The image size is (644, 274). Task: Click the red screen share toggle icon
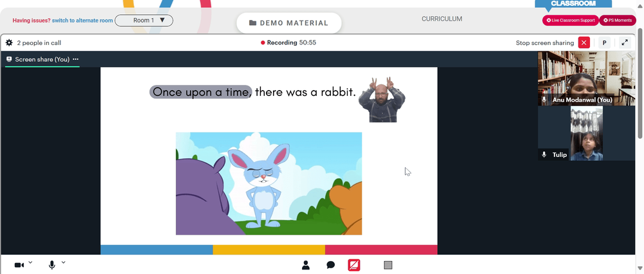[354, 265]
